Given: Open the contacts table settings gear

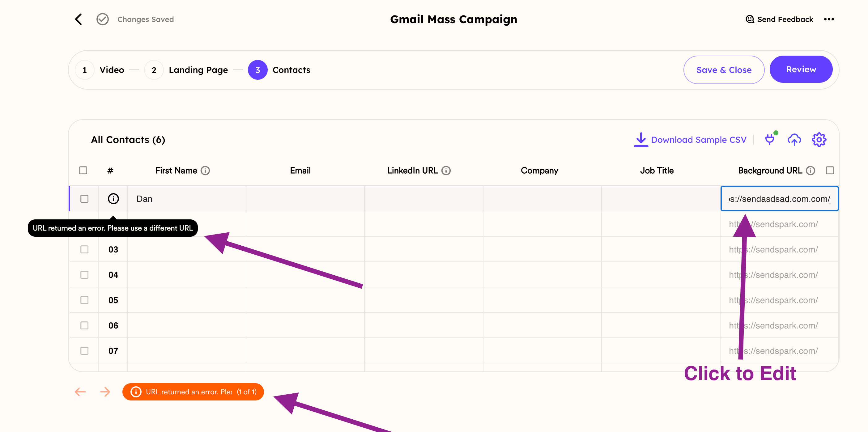Looking at the screenshot, I should 819,139.
